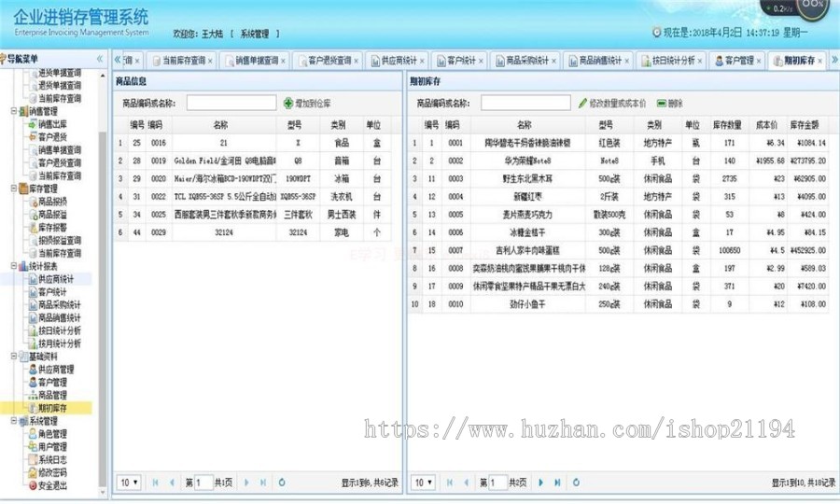The height and width of the screenshot is (504, 840).
Task: Collapse the 基础资料 tree node
Action: [x=14, y=357]
